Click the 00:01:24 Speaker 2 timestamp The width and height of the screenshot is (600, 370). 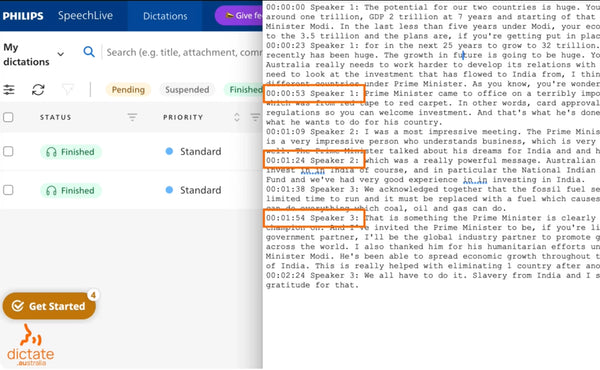313,160
